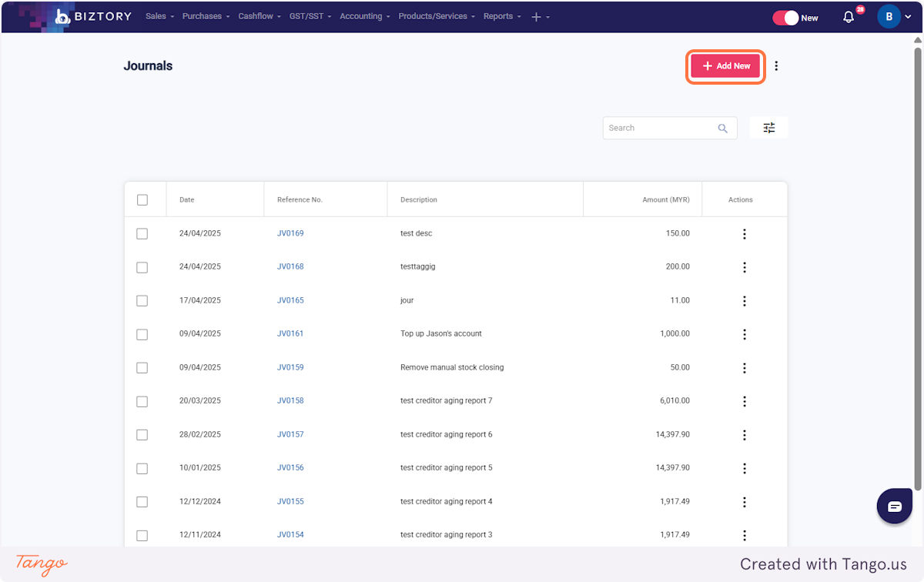This screenshot has width=924, height=582.
Task: Open actions menu for JV0154
Action: (745, 535)
